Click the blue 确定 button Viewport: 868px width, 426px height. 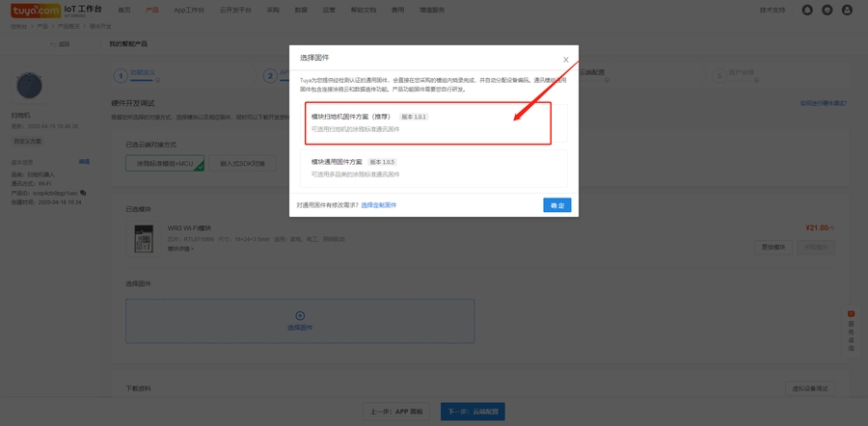556,205
